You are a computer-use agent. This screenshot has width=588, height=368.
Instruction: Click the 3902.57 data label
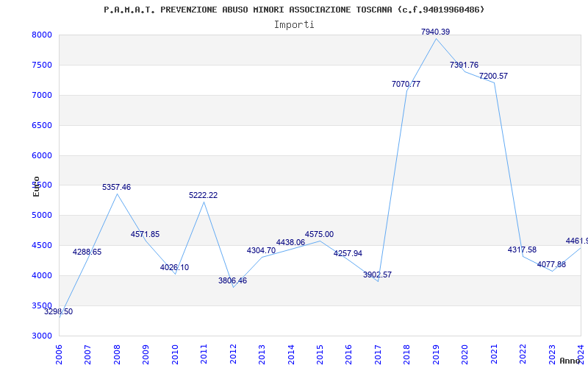pos(377,275)
